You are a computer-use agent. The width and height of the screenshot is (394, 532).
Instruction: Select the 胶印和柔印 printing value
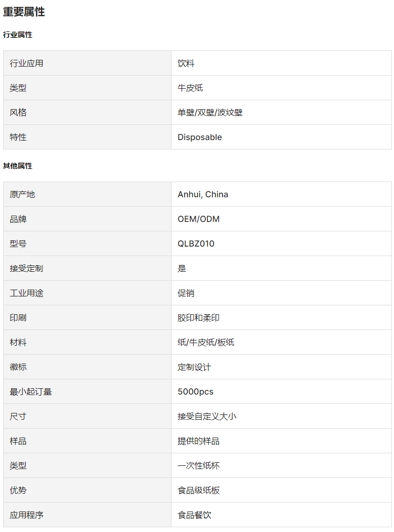[198, 318]
